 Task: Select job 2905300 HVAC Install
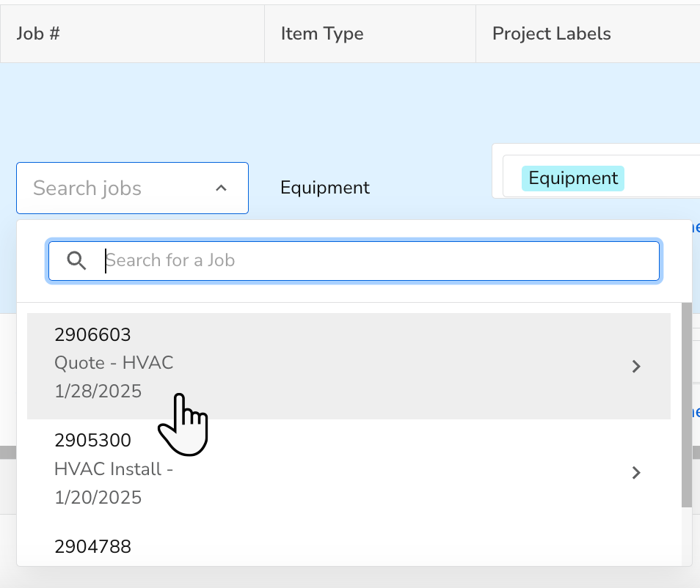(x=294, y=468)
